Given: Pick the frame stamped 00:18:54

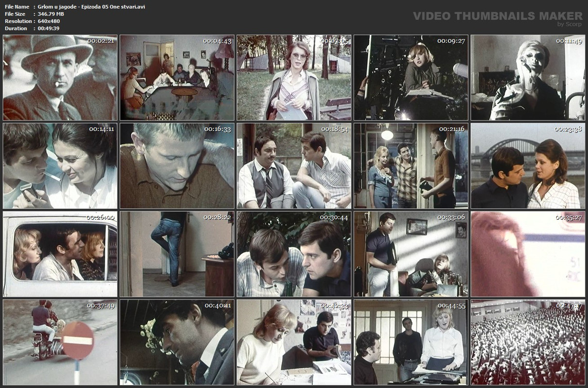Looking at the screenshot, I should pyautogui.click(x=294, y=166).
